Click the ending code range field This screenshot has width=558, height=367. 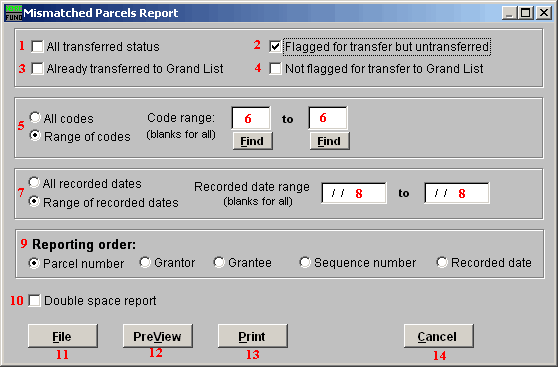click(328, 118)
